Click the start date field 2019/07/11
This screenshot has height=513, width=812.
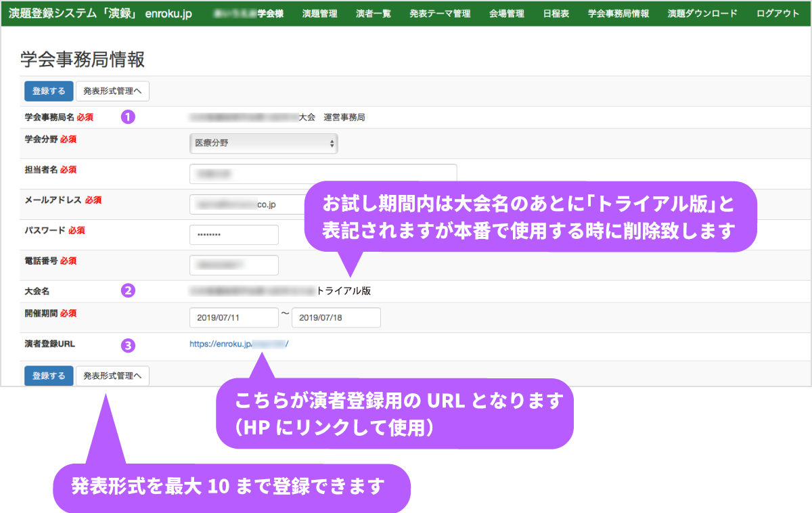tap(234, 317)
